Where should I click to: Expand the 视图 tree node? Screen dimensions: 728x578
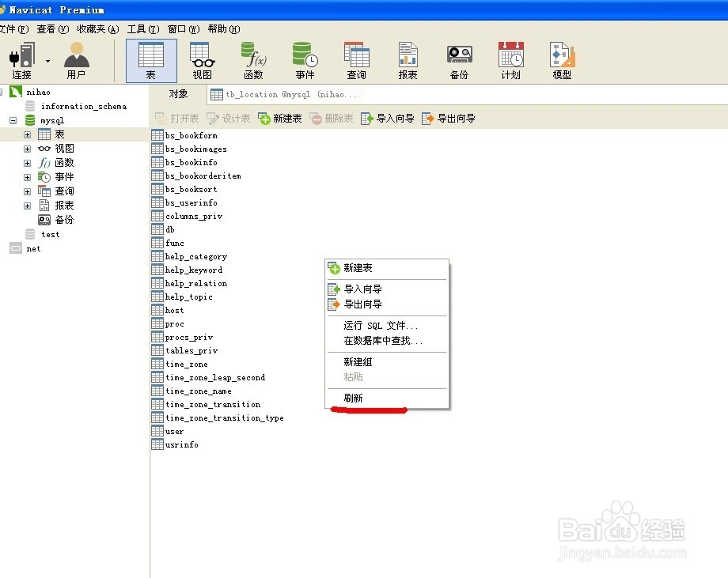(28, 149)
